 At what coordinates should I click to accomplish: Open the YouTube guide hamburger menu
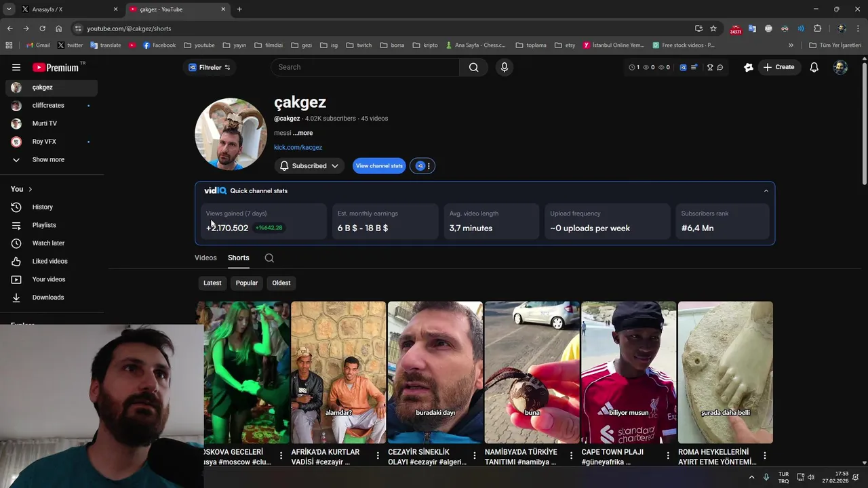tap(16, 67)
